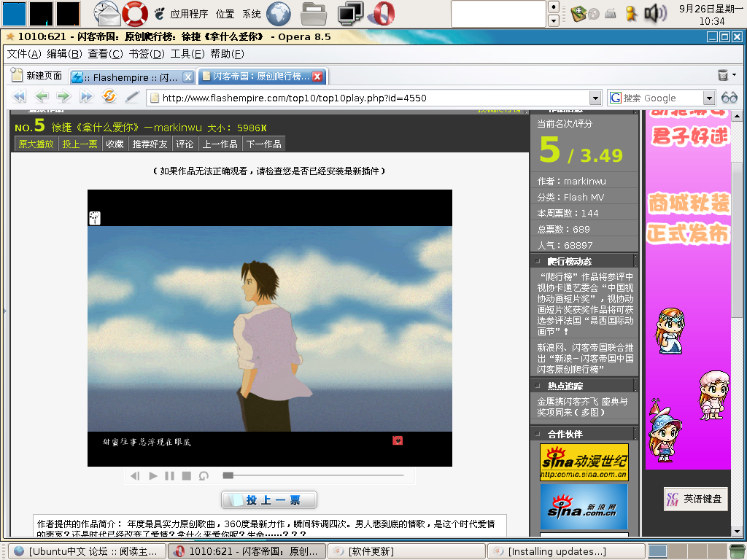The image size is (747, 560).
Task: Open the 应用程序 applications menu
Action: (x=189, y=14)
